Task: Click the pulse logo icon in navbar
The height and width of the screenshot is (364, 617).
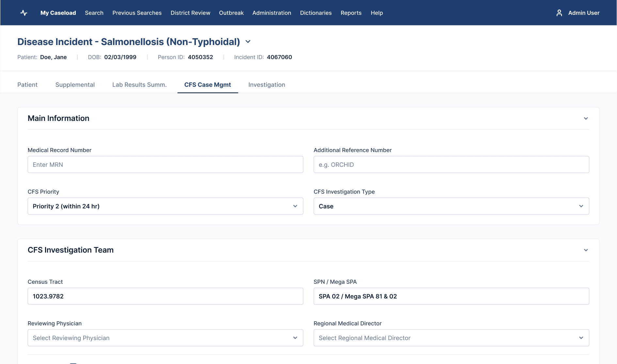Action: coord(24,13)
